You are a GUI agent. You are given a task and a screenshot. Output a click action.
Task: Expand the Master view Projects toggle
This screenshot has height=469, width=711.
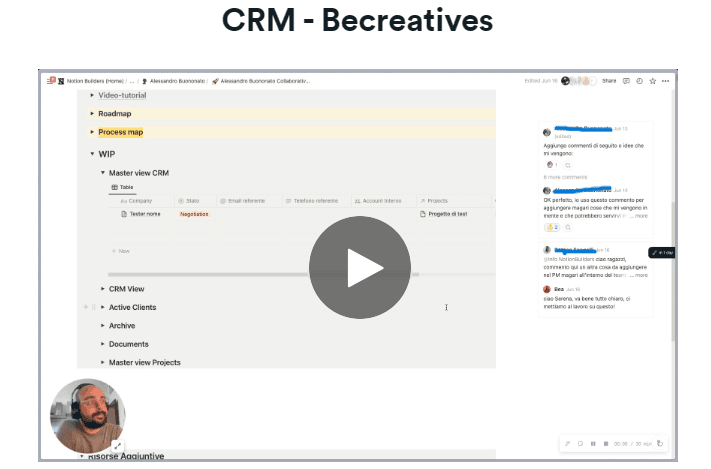(102, 362)
